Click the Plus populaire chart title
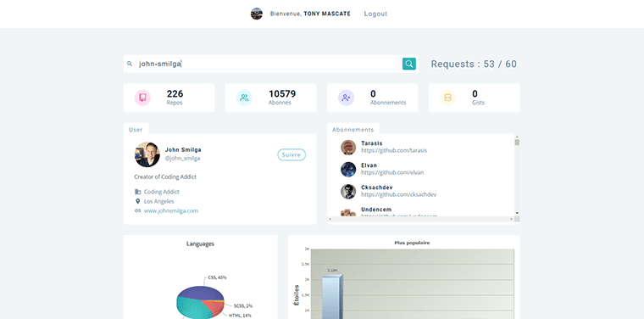This screenshot has height=319, width=644. [412, 243]
